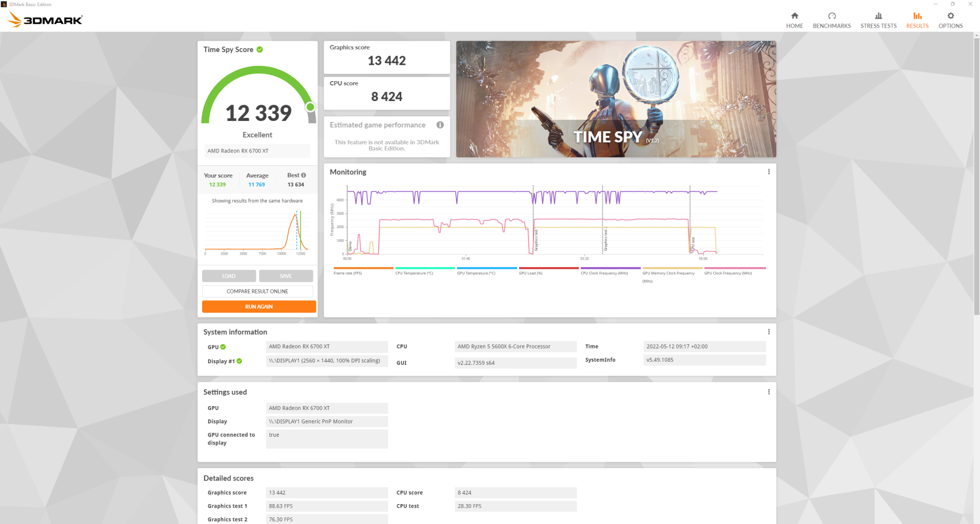This screenshot has width=980, height=524.
Task: Open the Home icon in navigation
Action: point(794,16)
